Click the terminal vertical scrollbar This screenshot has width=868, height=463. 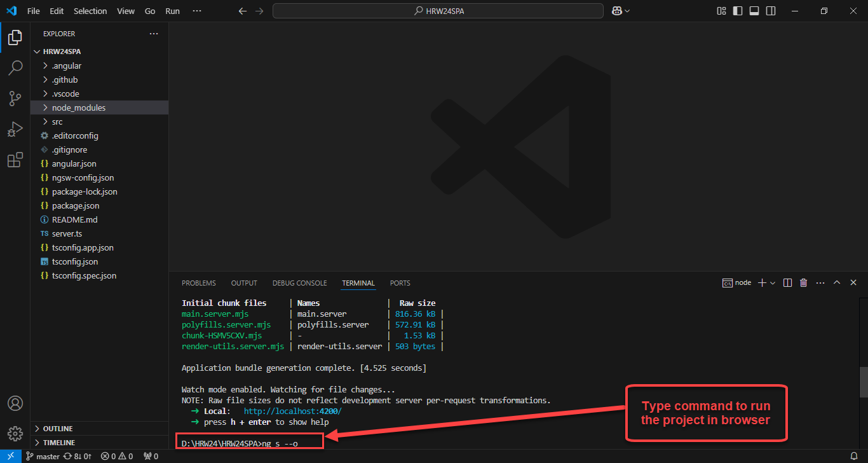click(863, 382)
